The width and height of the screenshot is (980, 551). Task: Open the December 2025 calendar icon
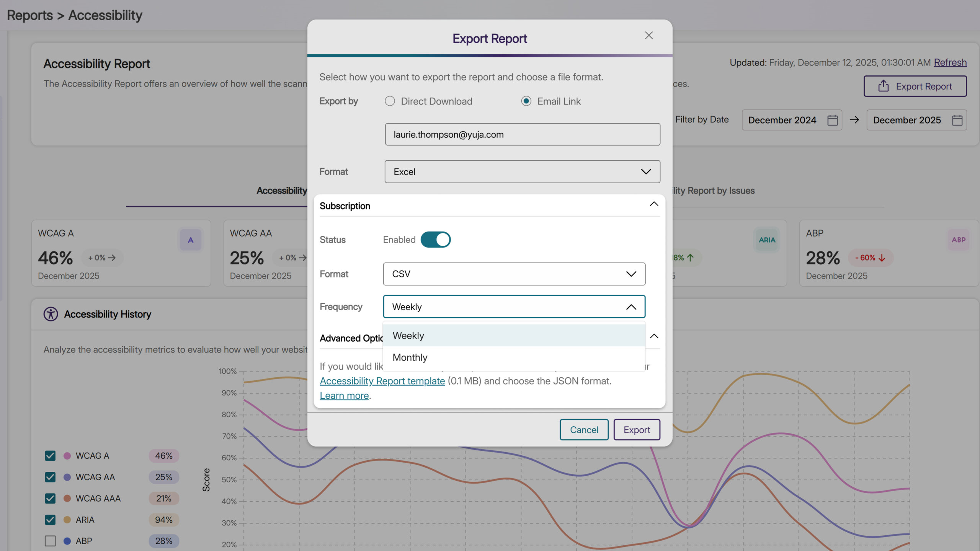(x=957, y=120)
